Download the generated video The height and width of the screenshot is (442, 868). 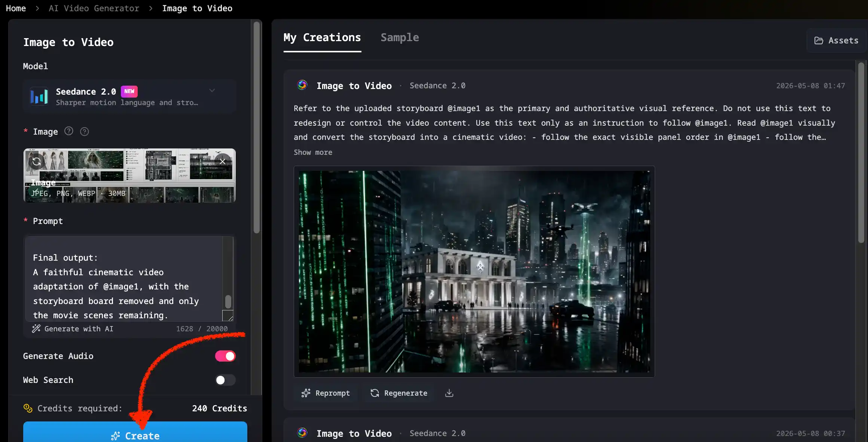(x=449, y=393)
